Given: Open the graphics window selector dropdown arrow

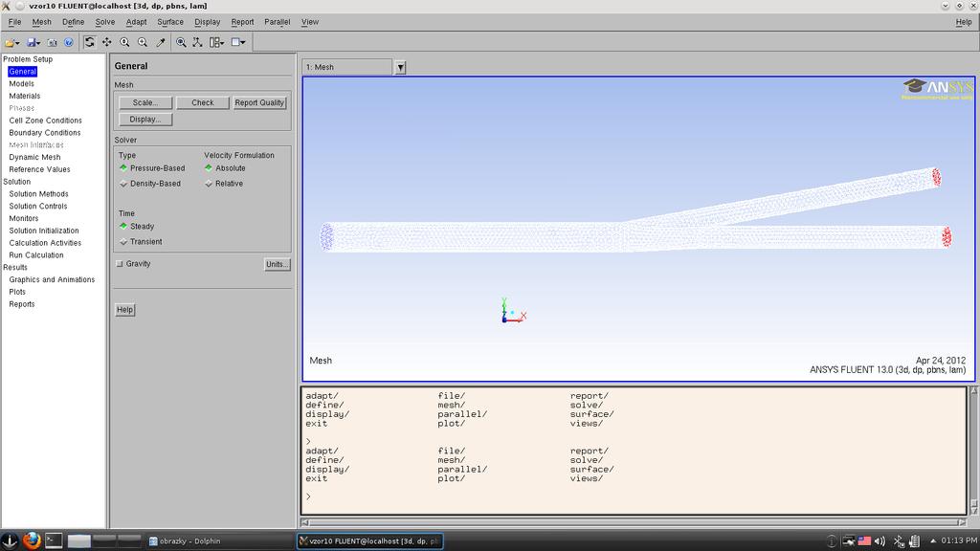Looking at the screenshot, I should [401, 68].
